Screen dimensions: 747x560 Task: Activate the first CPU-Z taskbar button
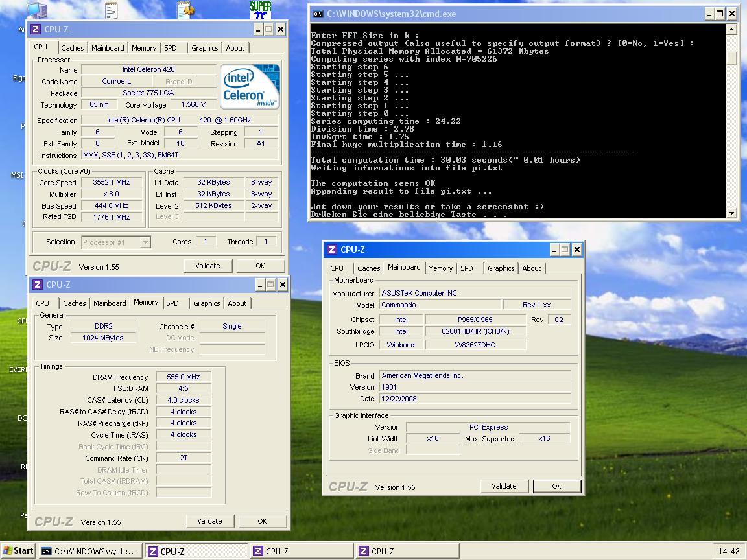(196, 552)
